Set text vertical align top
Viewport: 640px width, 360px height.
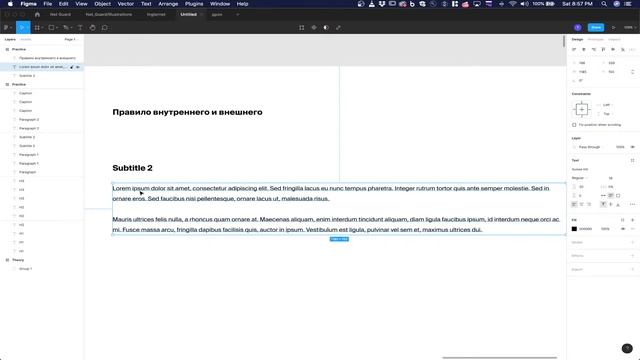click(603, 204)
